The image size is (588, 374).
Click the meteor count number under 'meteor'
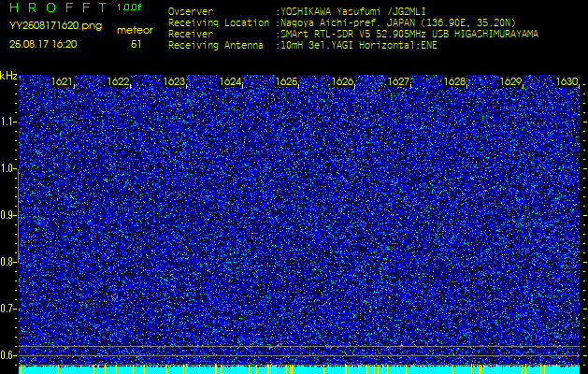tap(136, 44)
